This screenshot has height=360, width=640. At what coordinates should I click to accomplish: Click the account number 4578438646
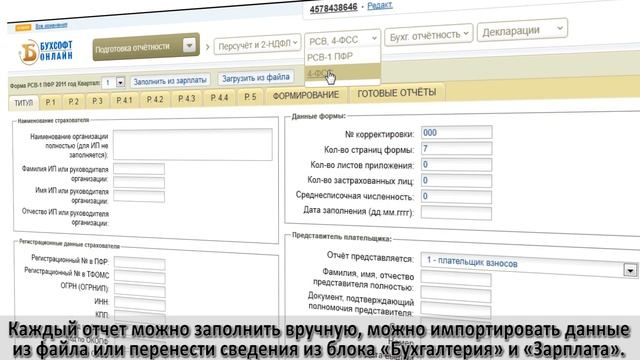333,8
